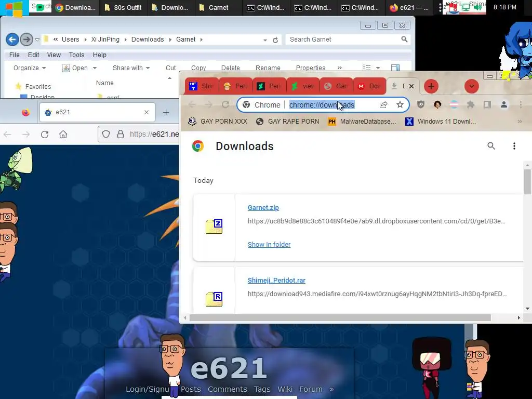
Task: Switch to the Chrome tab labeled Gar
Action: pyautogui.click(x=336, y=86)
